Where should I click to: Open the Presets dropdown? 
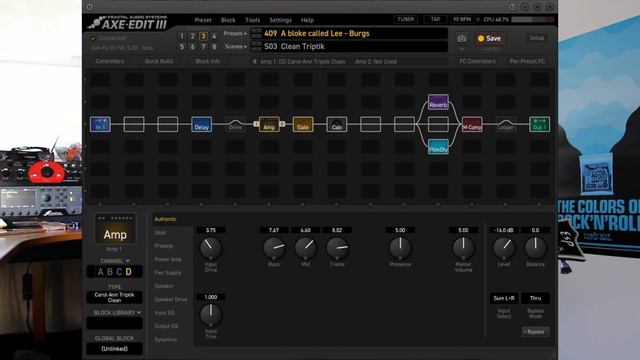(x=235, y=33)
